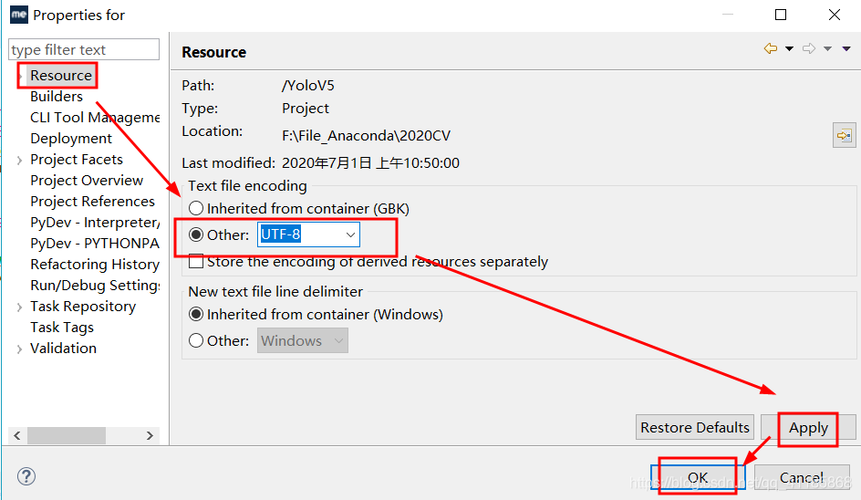
Task: Expand the Task Repository tree node
Action: [19, 307]
